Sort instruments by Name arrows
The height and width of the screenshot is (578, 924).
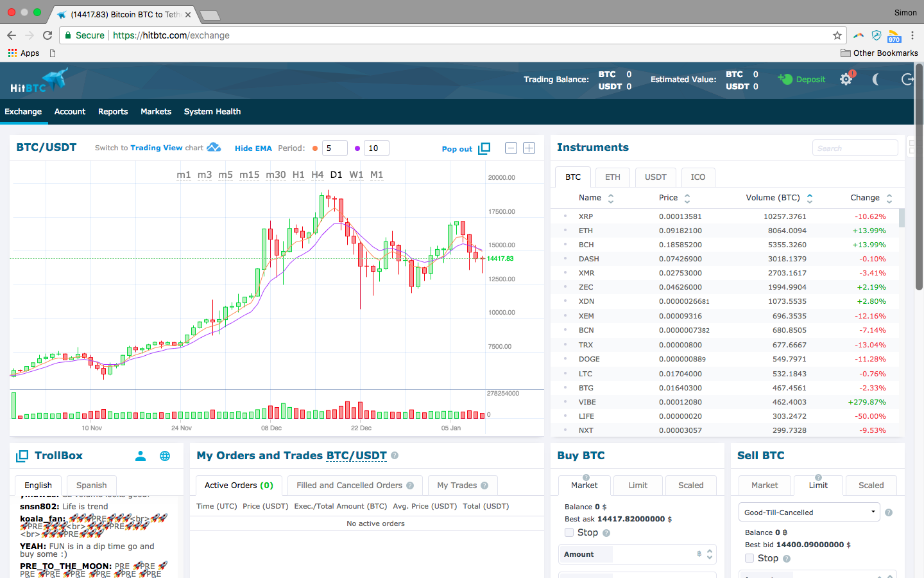click(x=611, y=198)
